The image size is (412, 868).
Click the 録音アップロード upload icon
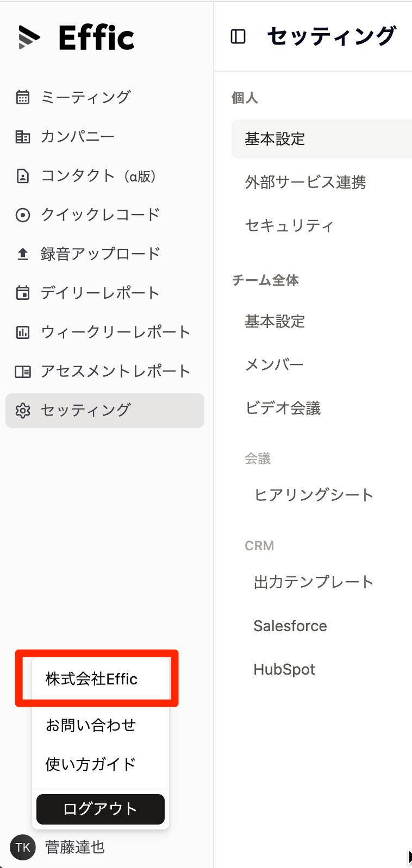tap(23, 254)
